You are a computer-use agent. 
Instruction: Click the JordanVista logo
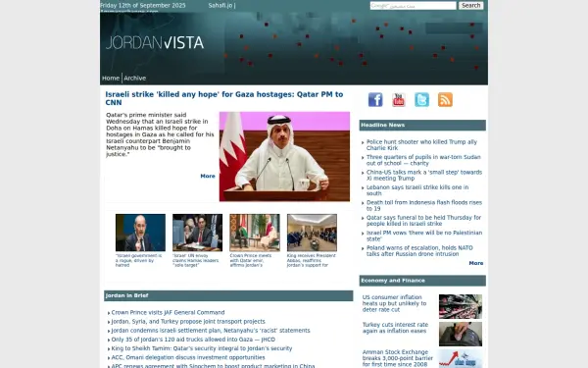(155, 42)
